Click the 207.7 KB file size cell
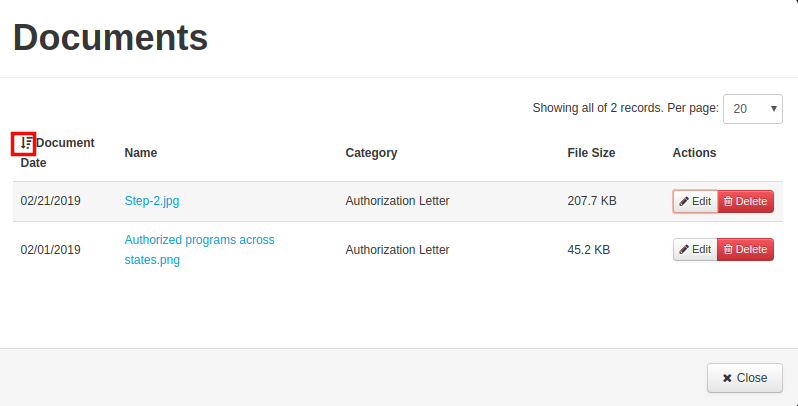This screenshot has width=798, height=406. 592,201
